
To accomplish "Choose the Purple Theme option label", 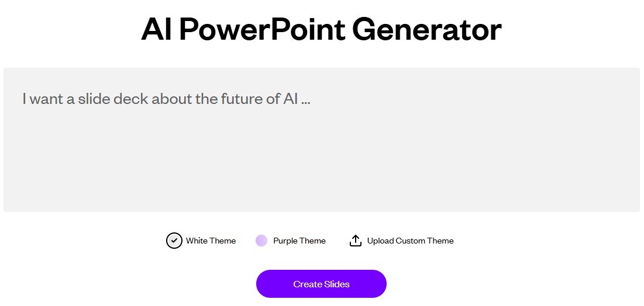I will tap(299, 241).
